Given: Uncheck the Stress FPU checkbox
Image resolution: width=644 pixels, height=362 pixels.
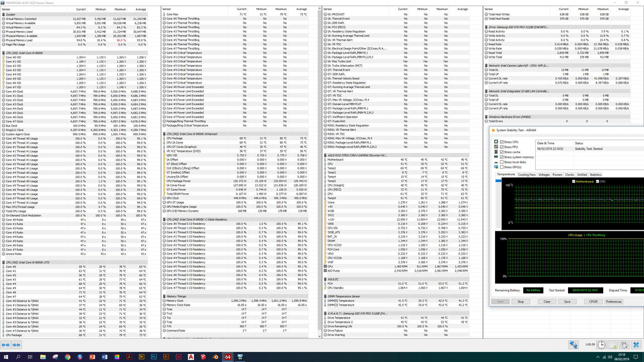Looking at the screenshot, I should pyautogui.click(x=502, y=147).
